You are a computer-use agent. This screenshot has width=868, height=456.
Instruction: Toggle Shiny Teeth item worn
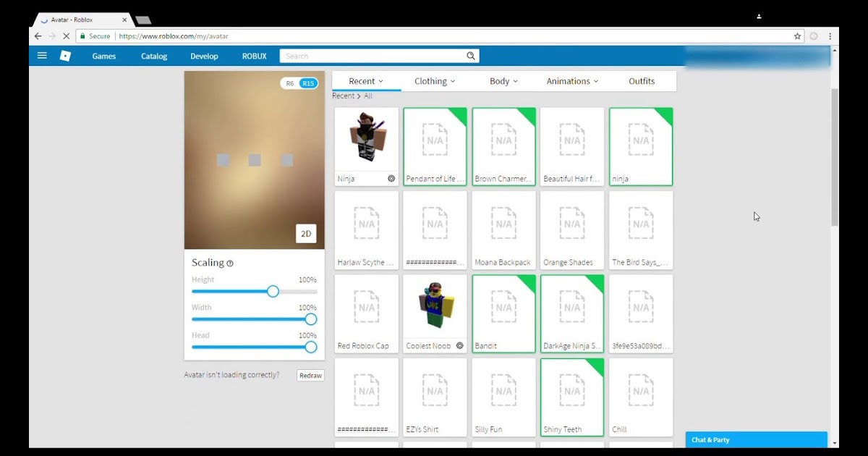tap(572, 397)
